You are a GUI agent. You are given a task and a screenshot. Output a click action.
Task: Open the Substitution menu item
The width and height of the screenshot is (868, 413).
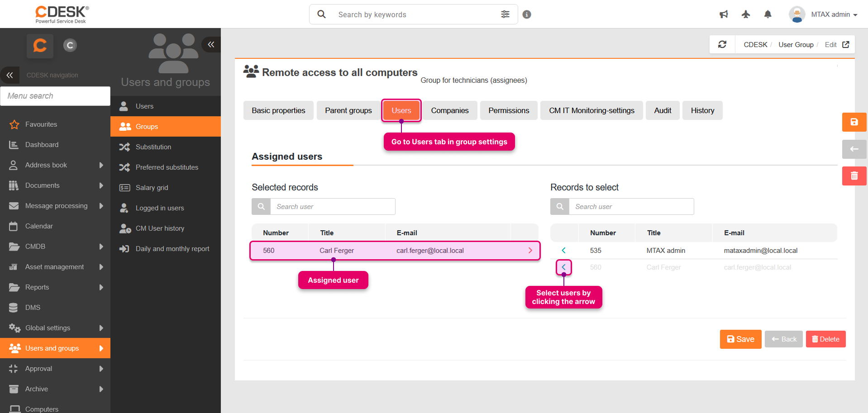(x=153, y=147)
